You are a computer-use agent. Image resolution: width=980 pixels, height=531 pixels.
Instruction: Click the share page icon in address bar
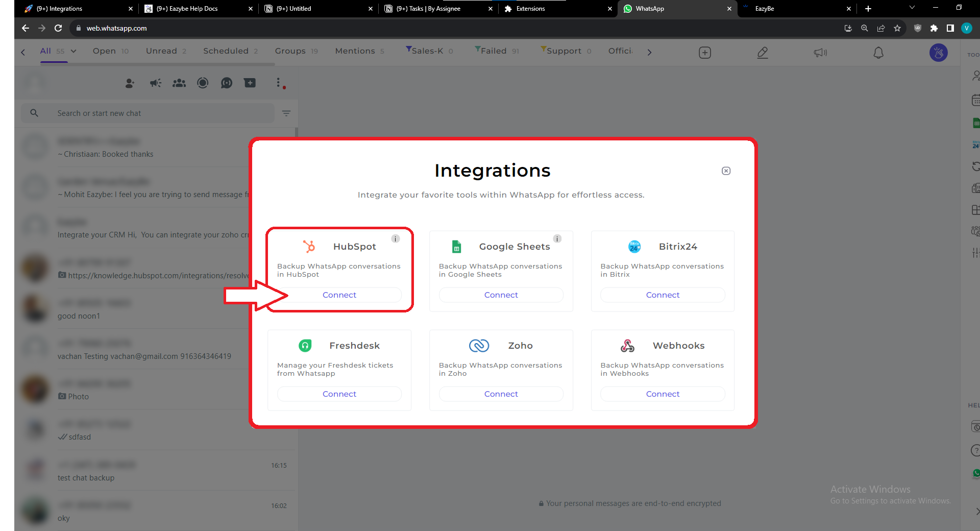click(x=880, y=28)
